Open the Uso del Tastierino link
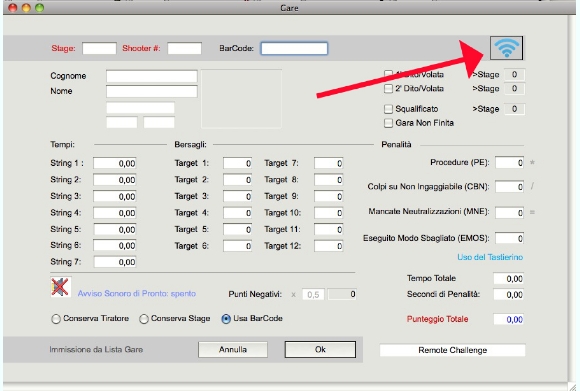580x391 pixels. point(490,257)
